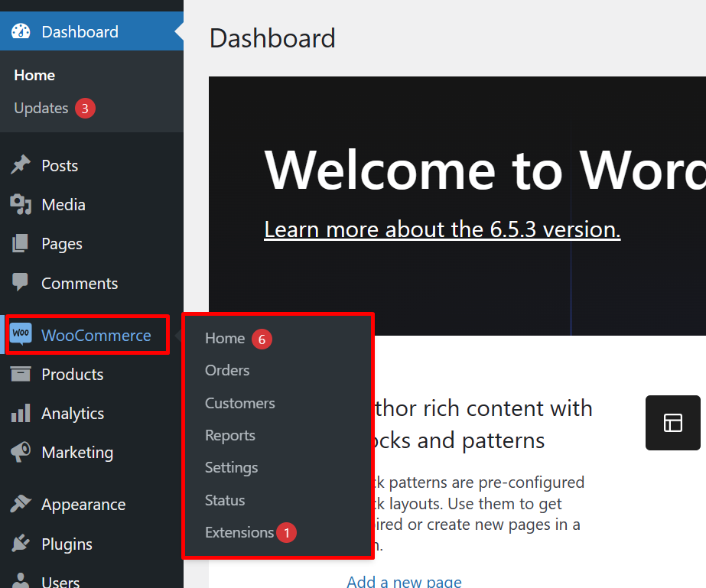Viewport: 706px width, 588px height.
Task: Click the red 6 badge beside Home
Action: 262,339
